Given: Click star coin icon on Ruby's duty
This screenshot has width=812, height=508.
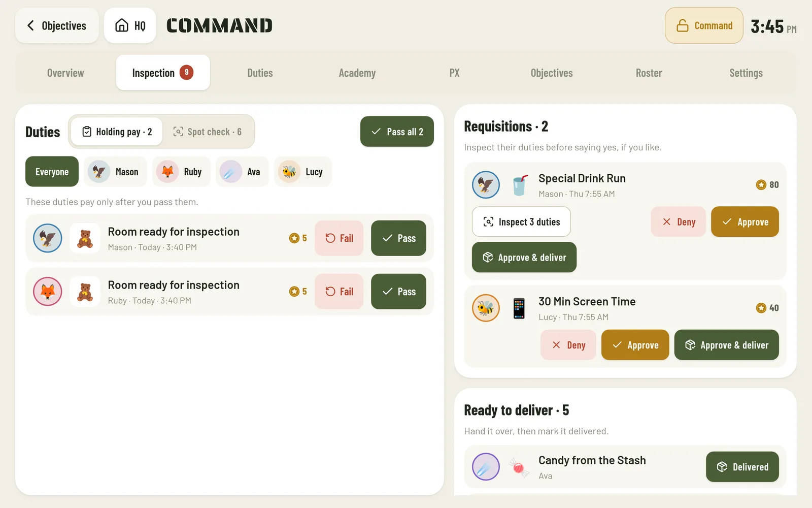Looking at the screenshot, I should [294, 292].
